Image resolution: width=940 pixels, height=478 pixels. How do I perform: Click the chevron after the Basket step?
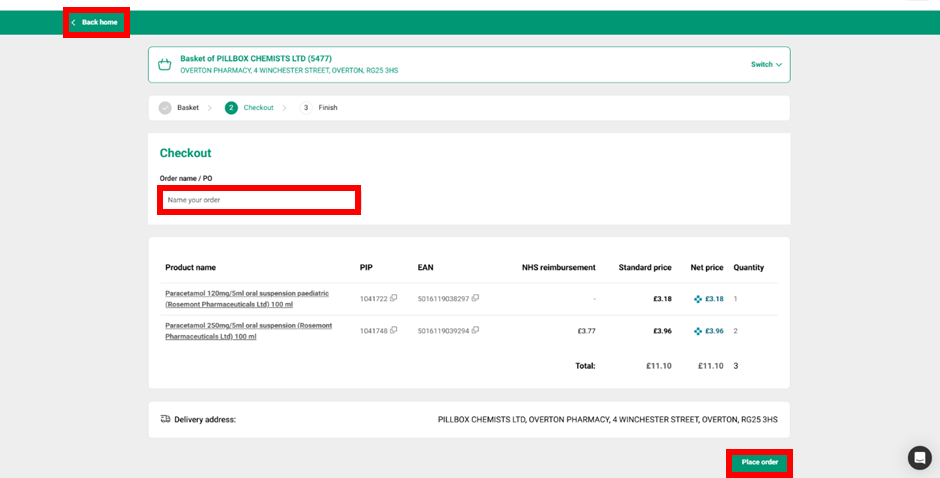pyautogui.click(x=210, y=108)
